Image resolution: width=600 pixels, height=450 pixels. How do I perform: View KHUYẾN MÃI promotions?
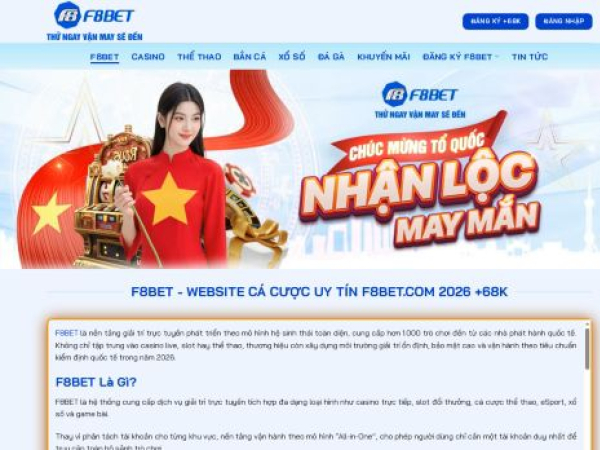coord(383,57)
